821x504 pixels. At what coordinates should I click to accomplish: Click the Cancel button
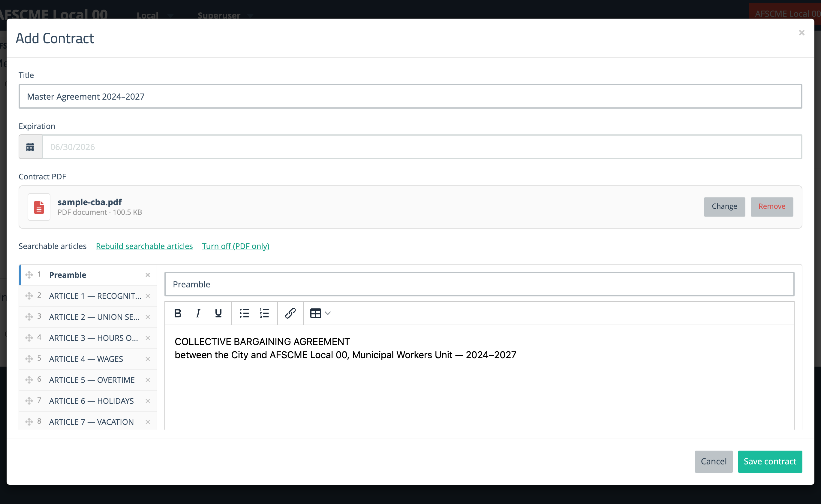point(714,462)
